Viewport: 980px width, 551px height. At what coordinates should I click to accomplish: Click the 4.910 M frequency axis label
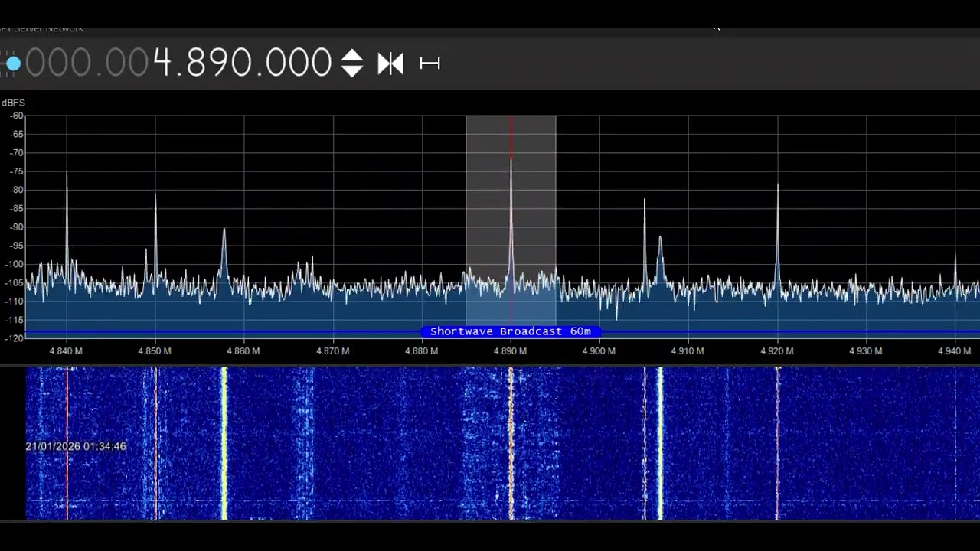coord(688,351)
